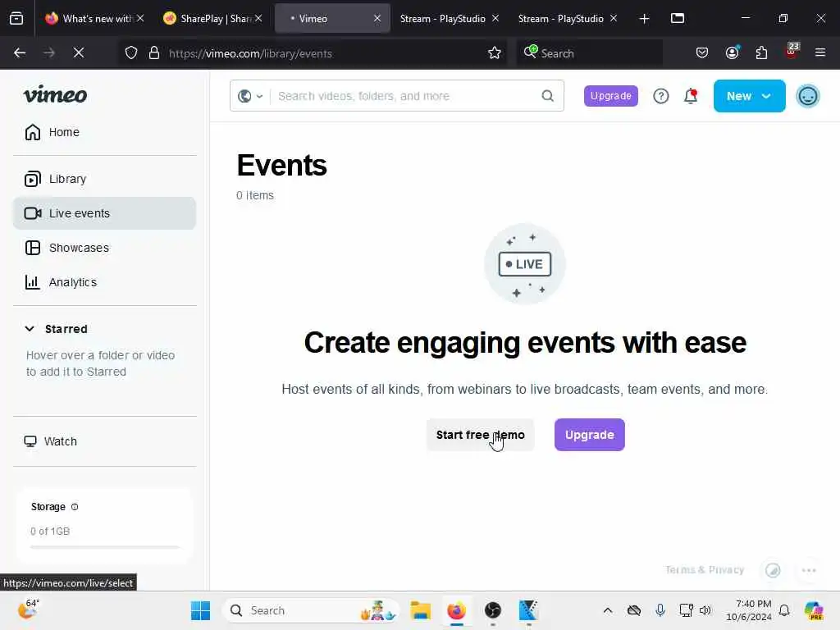Open the taskbar app with blue K icon

(x=528, y=610)
